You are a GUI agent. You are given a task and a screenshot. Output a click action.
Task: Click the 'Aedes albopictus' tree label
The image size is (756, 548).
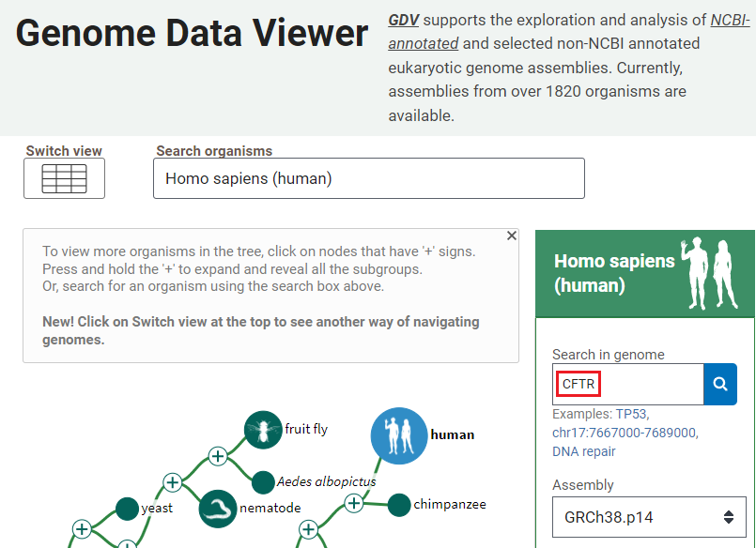327,481
